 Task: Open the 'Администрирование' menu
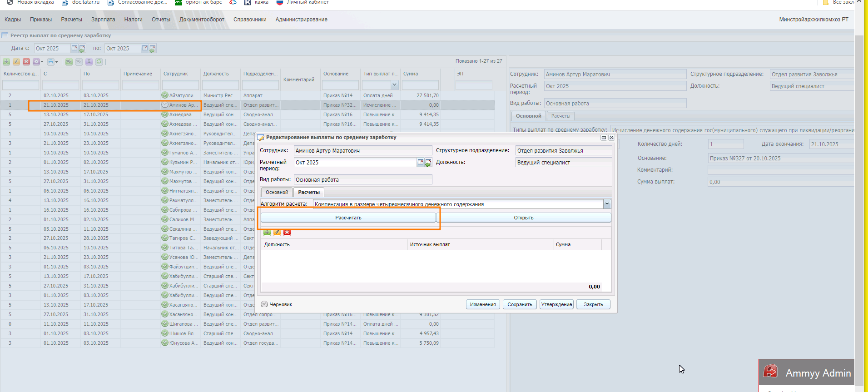pyautogui.click(x=302, y=20)
